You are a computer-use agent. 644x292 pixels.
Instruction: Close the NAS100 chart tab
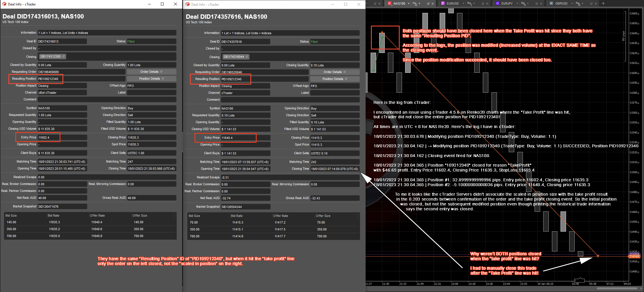pyautogui.click(x=432, y=3)
